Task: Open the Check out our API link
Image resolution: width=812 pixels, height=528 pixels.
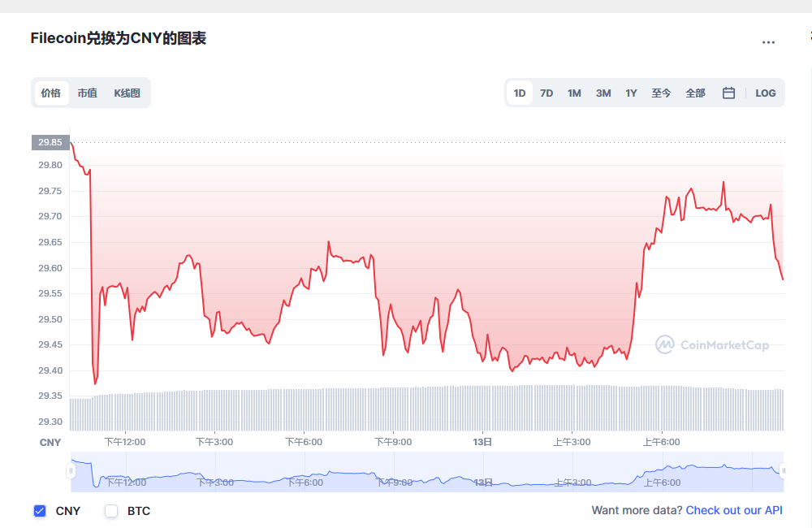Action: [x=734, y=510]
